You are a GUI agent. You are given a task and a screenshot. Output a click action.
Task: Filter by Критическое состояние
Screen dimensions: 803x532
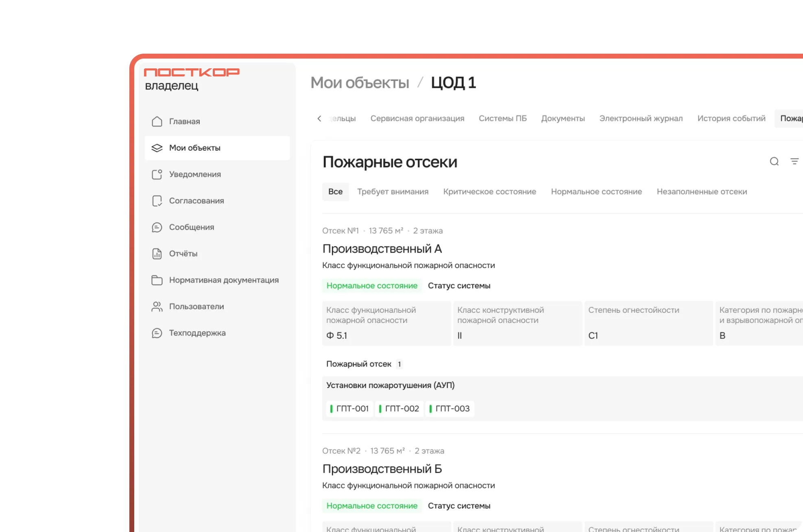tap(489, 192)
